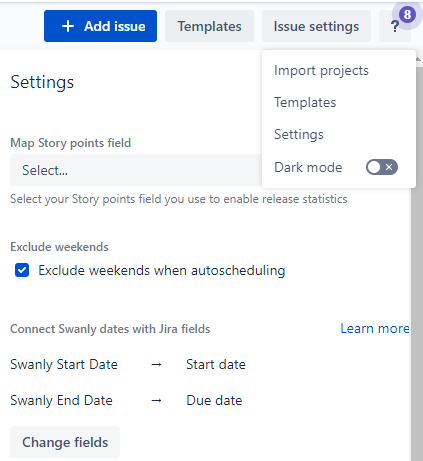The height and width of the screenshot is (461, 423).
Task: Click the Swanly End Date label
Action: pos(61,400)
